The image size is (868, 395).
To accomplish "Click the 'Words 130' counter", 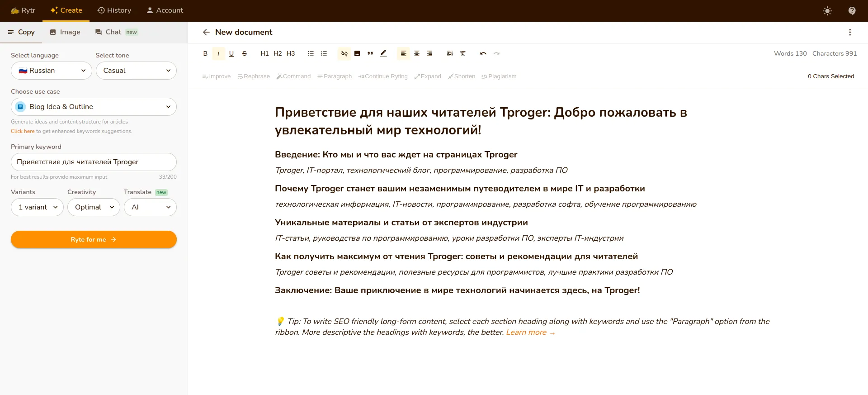I will [790, 53].
